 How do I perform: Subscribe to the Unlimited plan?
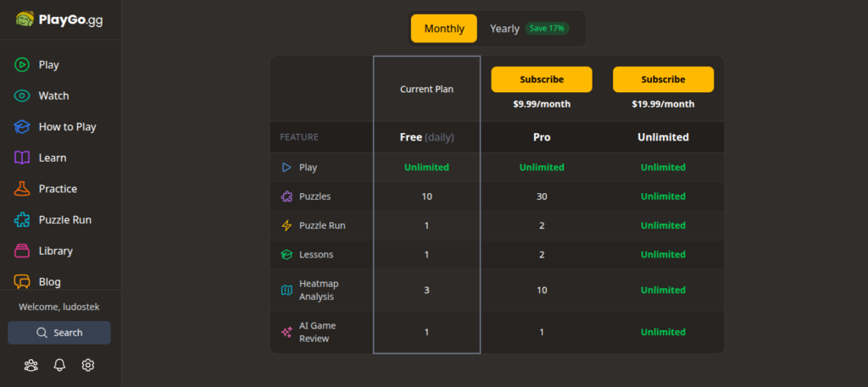pyautogui.click(x=663, y=80)
